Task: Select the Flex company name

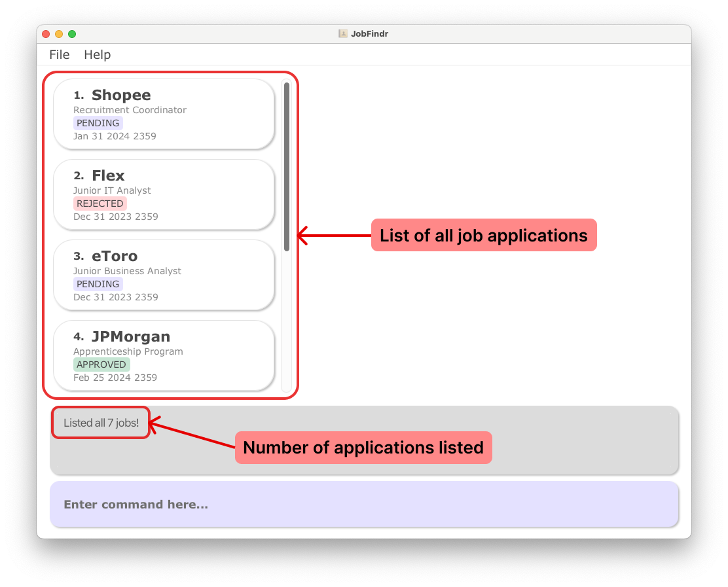Action: (108, 175)
